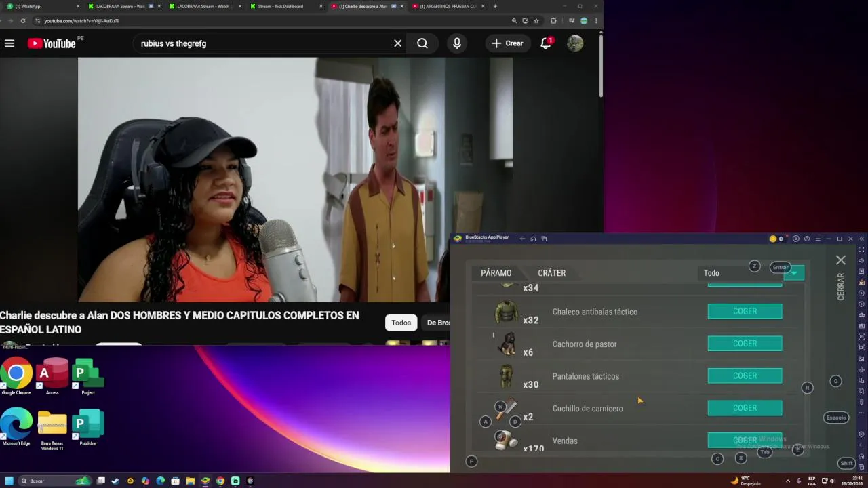Screen dimensions: 868x488
Task: Go to the YouTube home logo
Action: (x=52, y=43)
